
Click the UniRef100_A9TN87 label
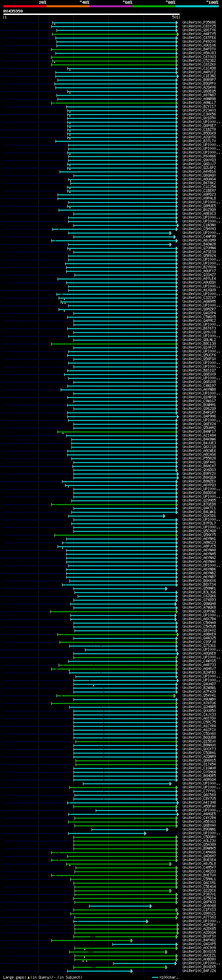[199, 95]
